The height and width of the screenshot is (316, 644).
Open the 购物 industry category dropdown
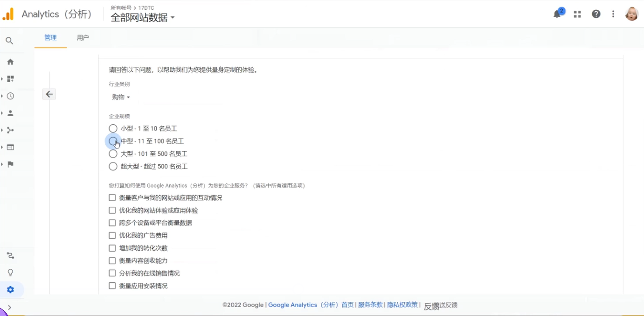click(121, 97)
